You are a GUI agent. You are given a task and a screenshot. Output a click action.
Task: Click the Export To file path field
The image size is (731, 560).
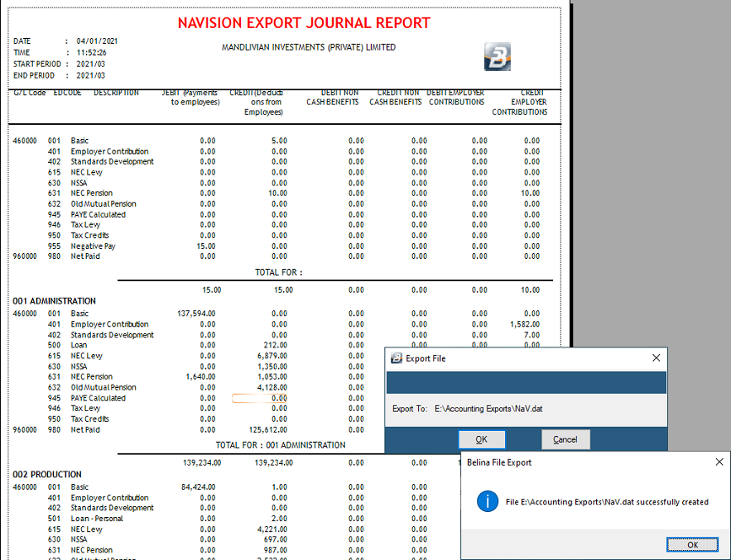[x=488, y=408]
